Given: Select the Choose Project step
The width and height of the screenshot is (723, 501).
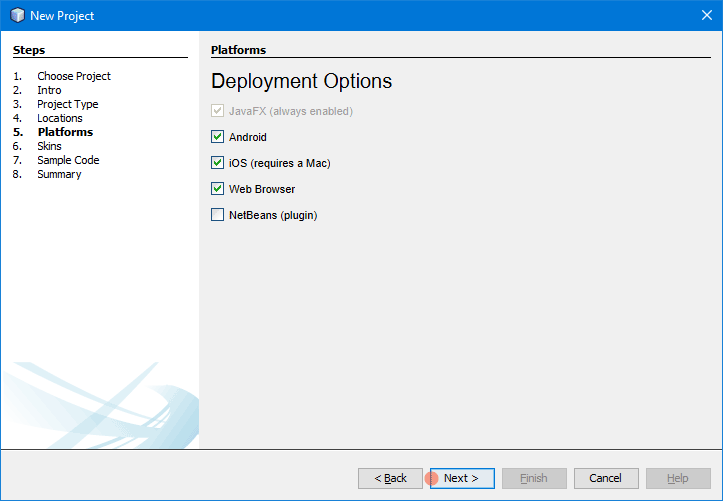Looking at the screenshot, I should point(74,76).
